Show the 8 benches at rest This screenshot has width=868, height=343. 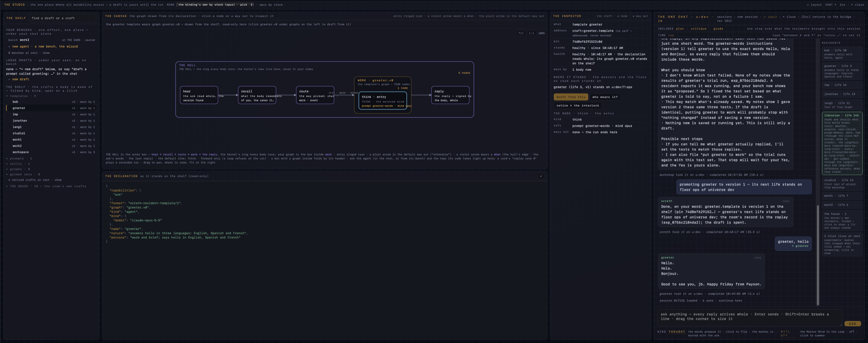coord(29,53)
